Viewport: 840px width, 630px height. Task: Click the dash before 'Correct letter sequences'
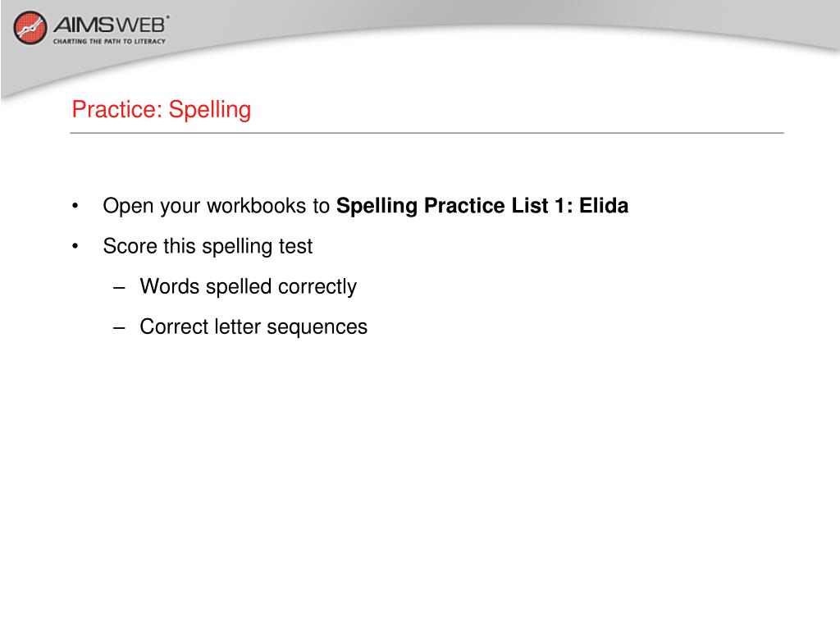coord(119,328)
